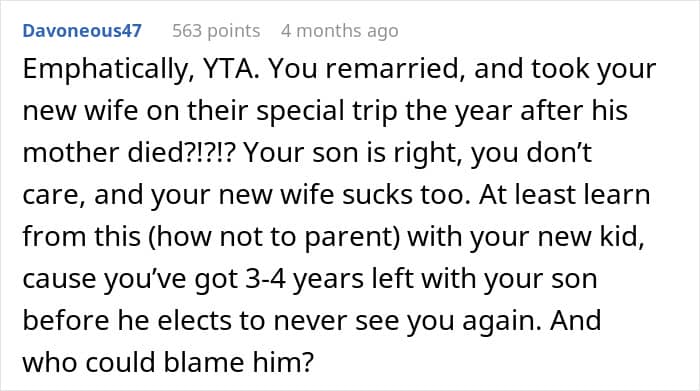Click the phrase 'special trip'
Image resolution: width=700 pixels, height=391 pixels.
point(327,111)
